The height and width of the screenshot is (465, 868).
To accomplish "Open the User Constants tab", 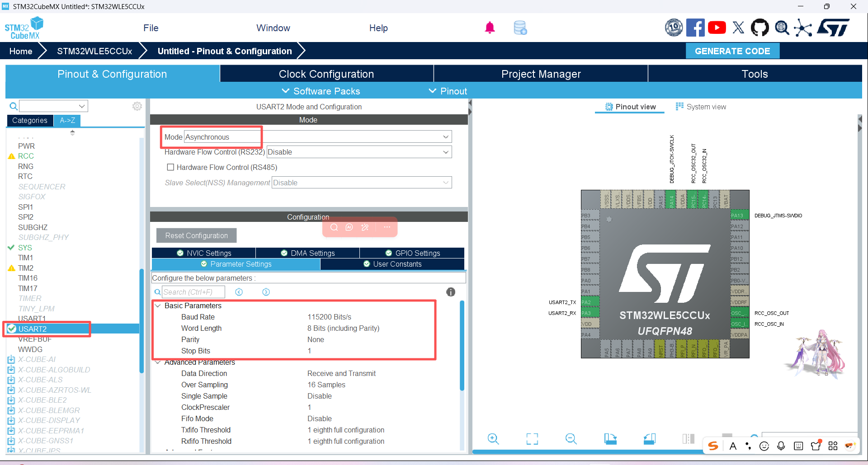I will pyautogui.click(x=392, y=264).
